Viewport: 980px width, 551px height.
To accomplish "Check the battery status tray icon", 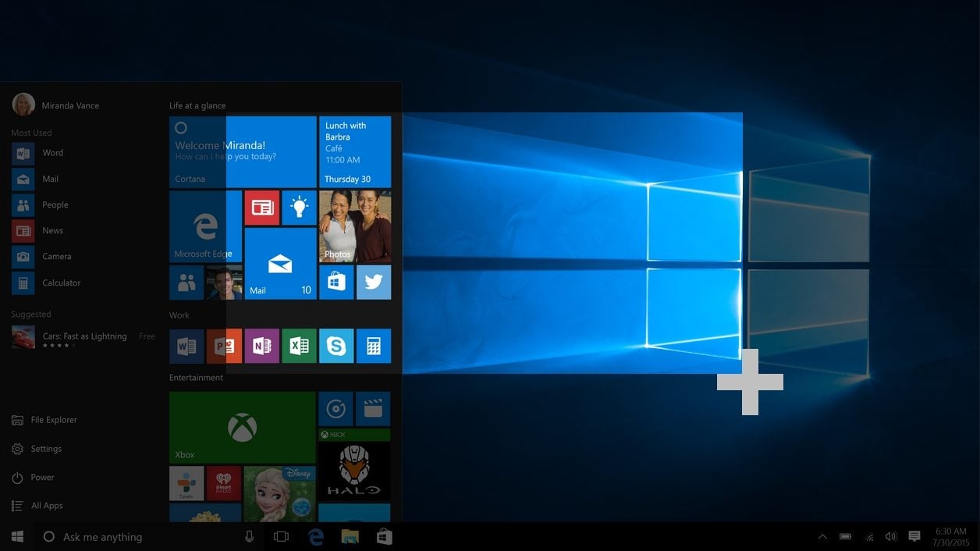I will tap(845, 537).
